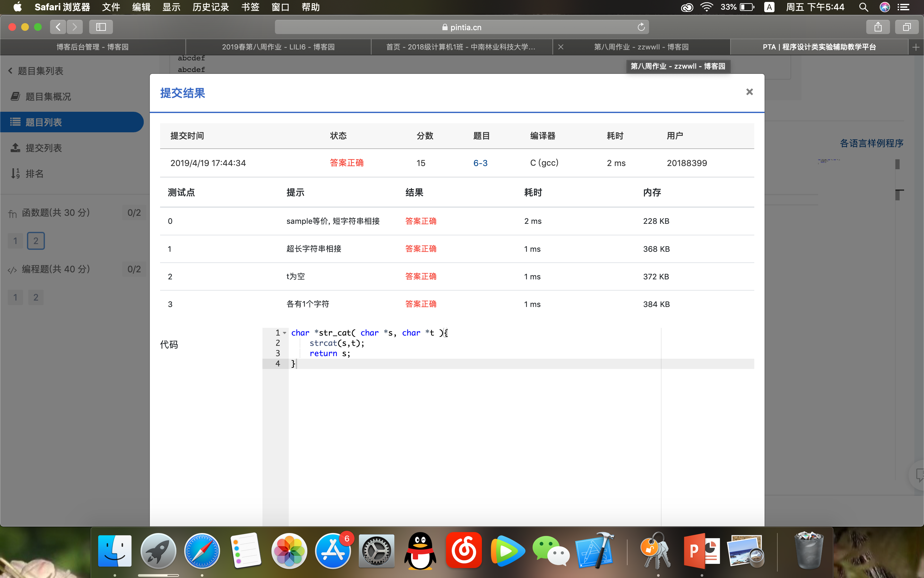The image size is (924, 578).
Task: Close the 第八周作业 tab with its X
Action: 560,47
